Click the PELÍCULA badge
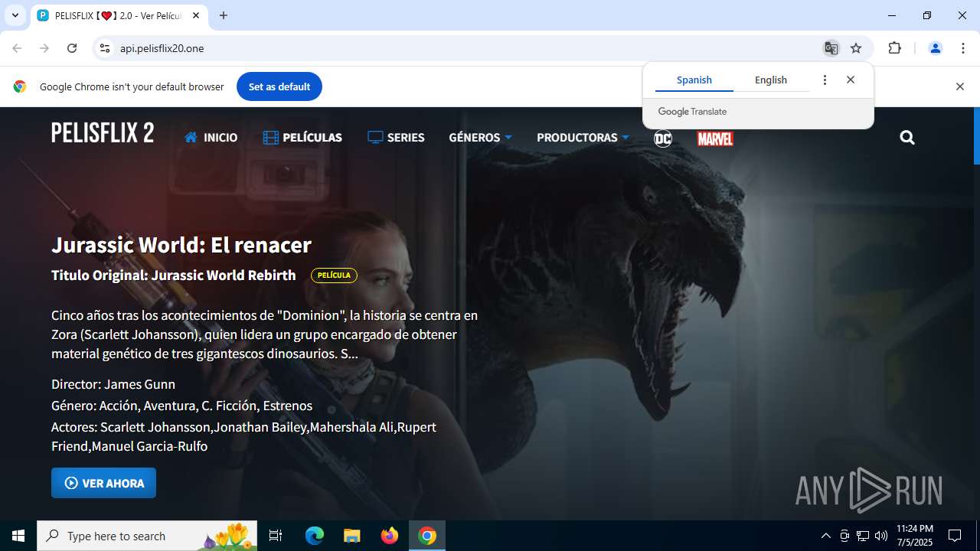The width and height of the screenshot is (980, 551). click(x=334, y=275)
